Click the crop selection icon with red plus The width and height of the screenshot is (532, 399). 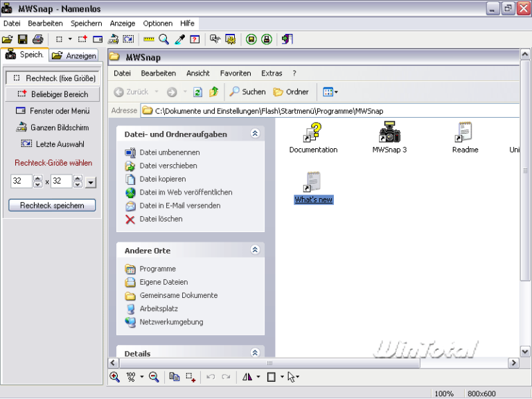[190, 377]
